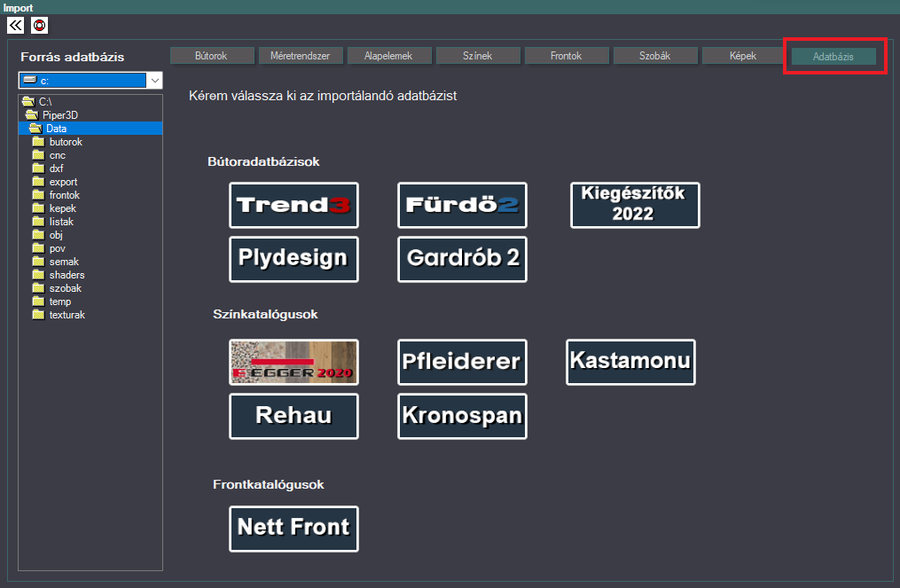Import the Gardrób 2 database
The width and height of the screenshot is (900, 588).
462,259
